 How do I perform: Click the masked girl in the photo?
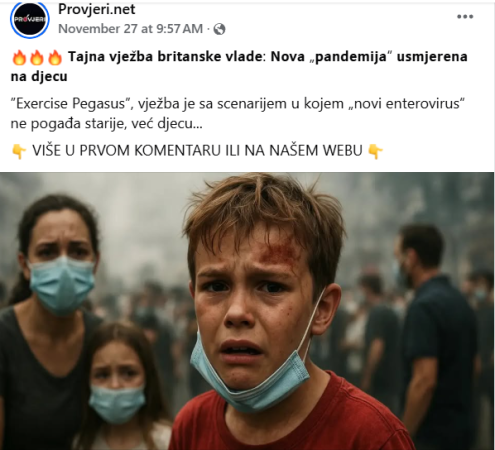click(118, 385)
